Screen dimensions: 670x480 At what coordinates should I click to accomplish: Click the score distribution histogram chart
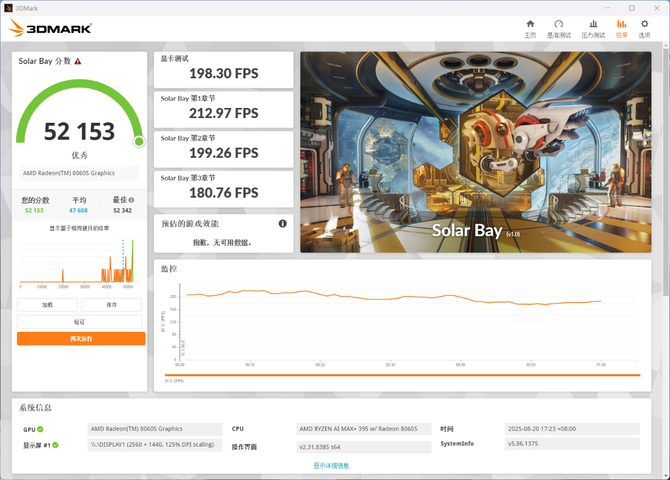[80, 265]
